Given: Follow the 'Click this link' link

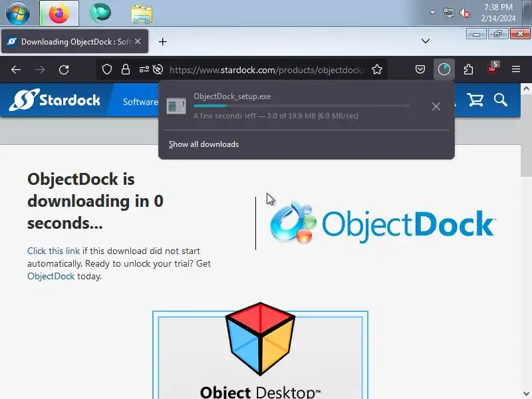Looking at the screenshot, I should click(x=54, y=251).
